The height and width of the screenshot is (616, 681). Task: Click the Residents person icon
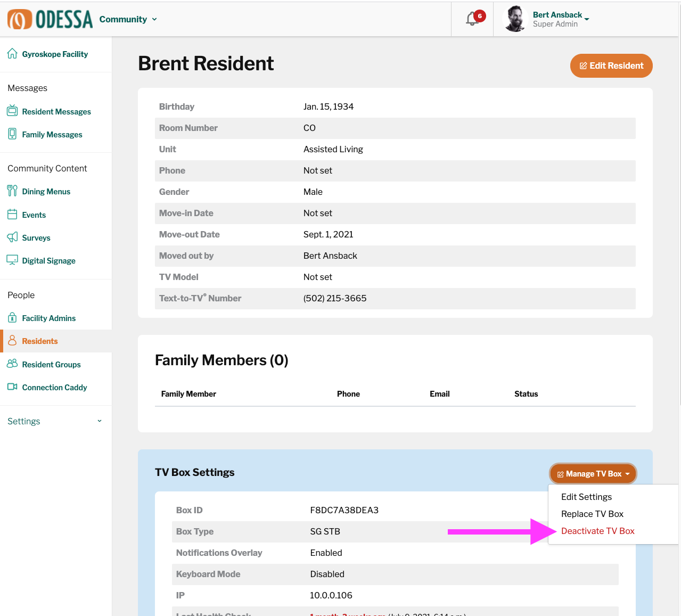point(12,340)
